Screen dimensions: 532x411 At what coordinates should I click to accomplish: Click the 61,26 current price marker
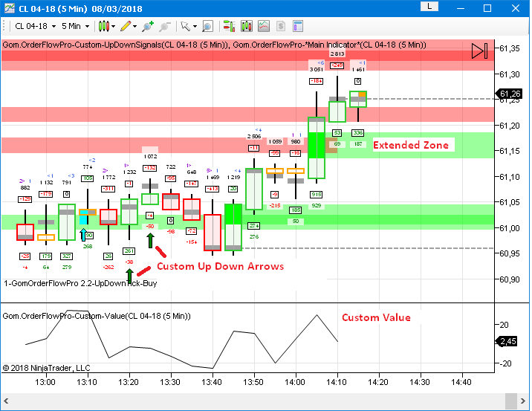click(508, 94)
